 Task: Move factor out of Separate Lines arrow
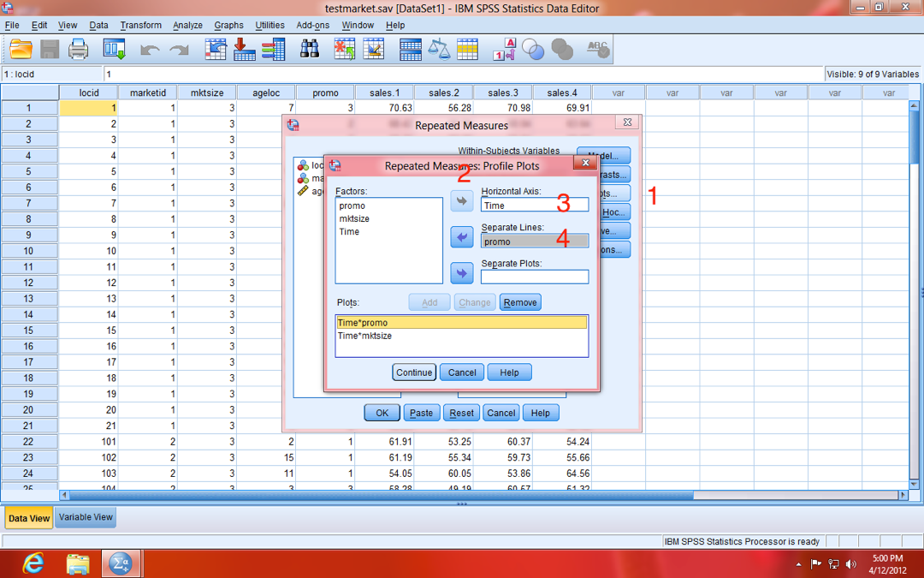[462, 237]
